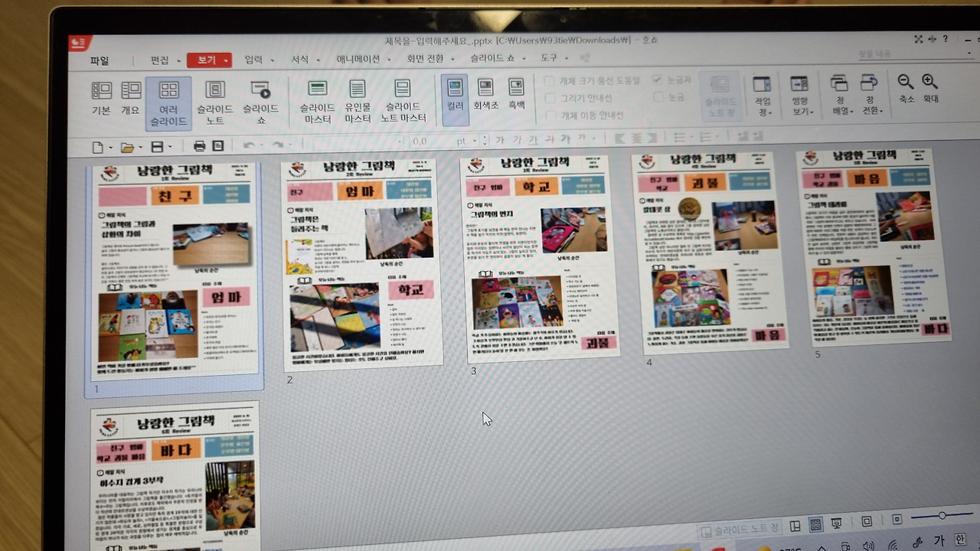
Task: Open Slide Master (슬라이드 마스터)
Action: [x=318, y=102]
